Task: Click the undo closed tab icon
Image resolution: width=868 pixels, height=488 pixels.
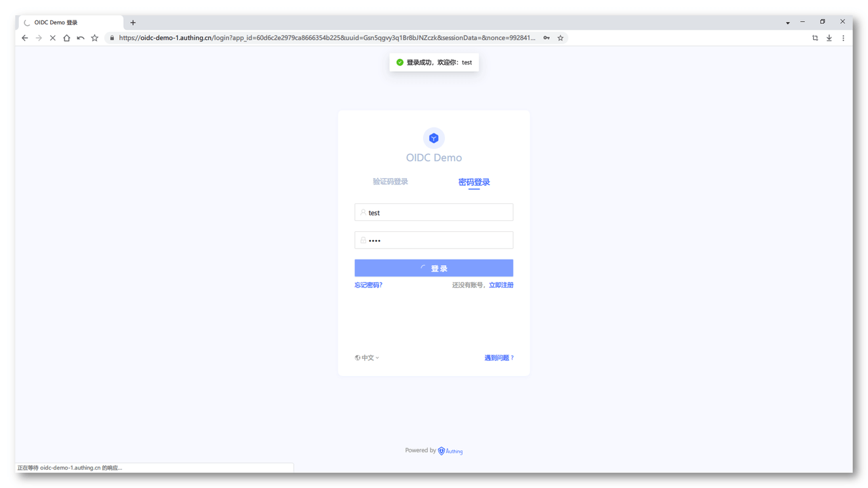Action: pos(81,38)
